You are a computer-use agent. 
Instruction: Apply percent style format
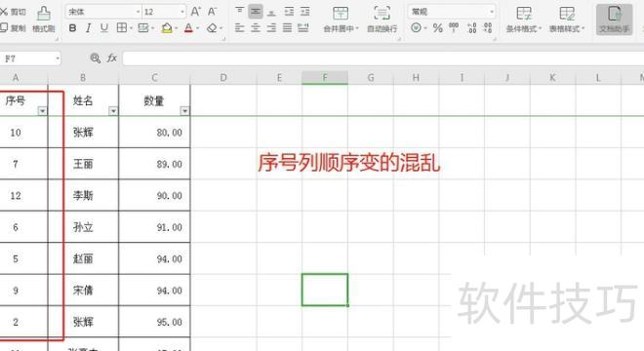coord(438,28)
